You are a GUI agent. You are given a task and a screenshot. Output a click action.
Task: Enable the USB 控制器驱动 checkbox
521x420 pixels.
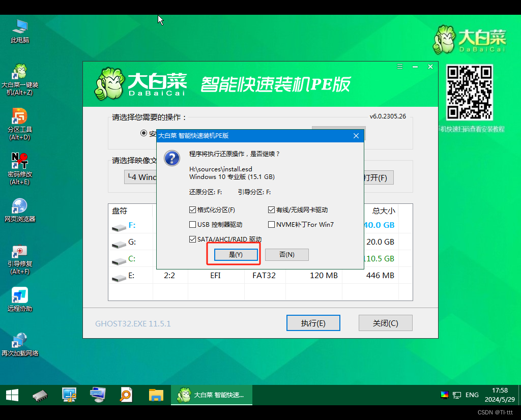tap(192, 224)
